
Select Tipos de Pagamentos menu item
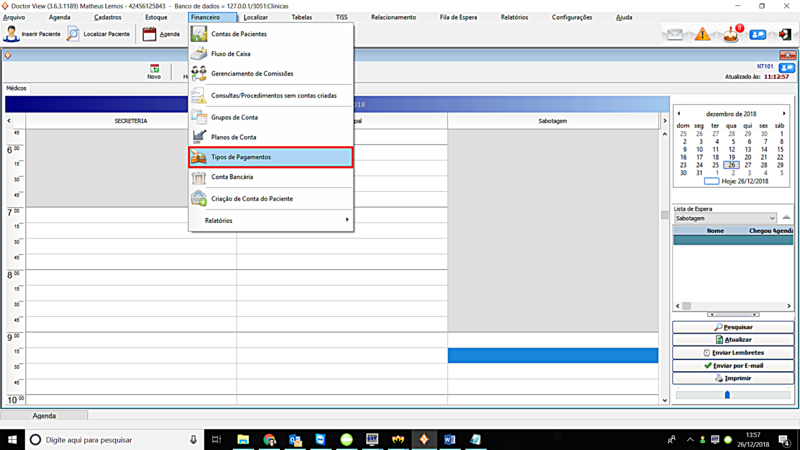click(270, 157)
